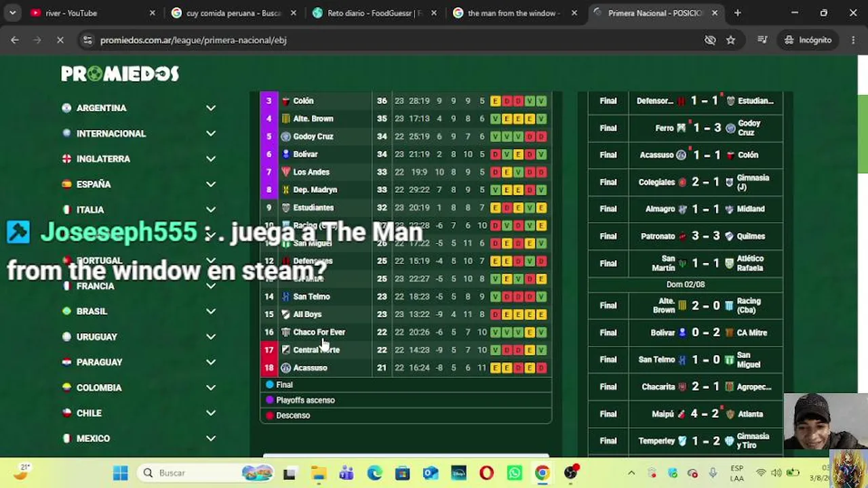Open the media controls icon in Chrome toolbar

point(763,40)
